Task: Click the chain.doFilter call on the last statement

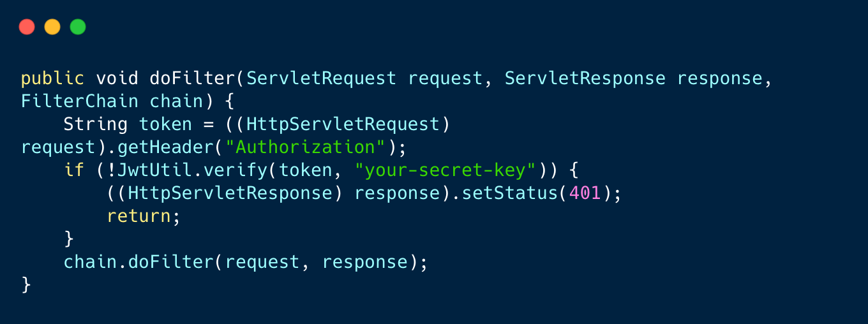Action: pyautogui.click(x=138, y=262)
